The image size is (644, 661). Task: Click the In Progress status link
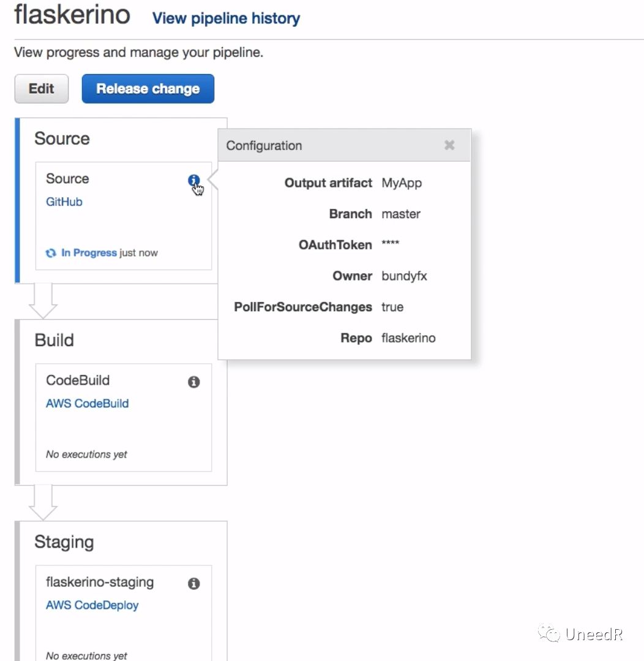pyautogui.click(x=89, y=252)
